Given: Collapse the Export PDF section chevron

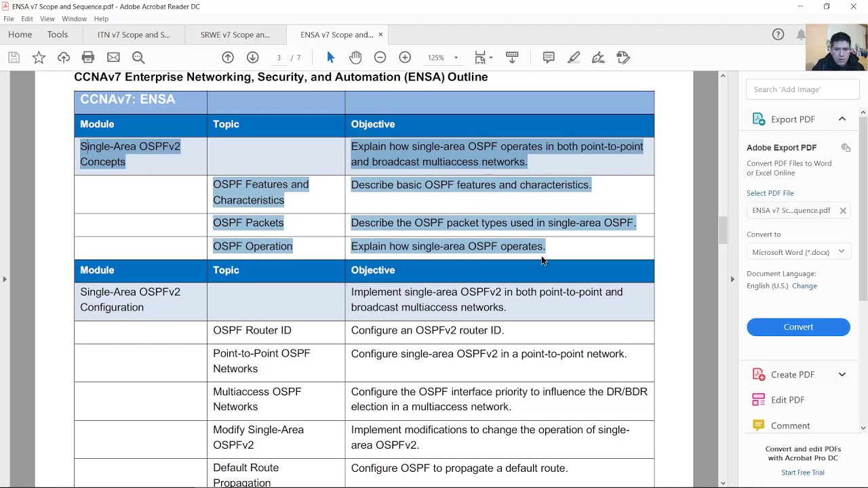Looking at the screenshot, I should (x=842, y=119).
